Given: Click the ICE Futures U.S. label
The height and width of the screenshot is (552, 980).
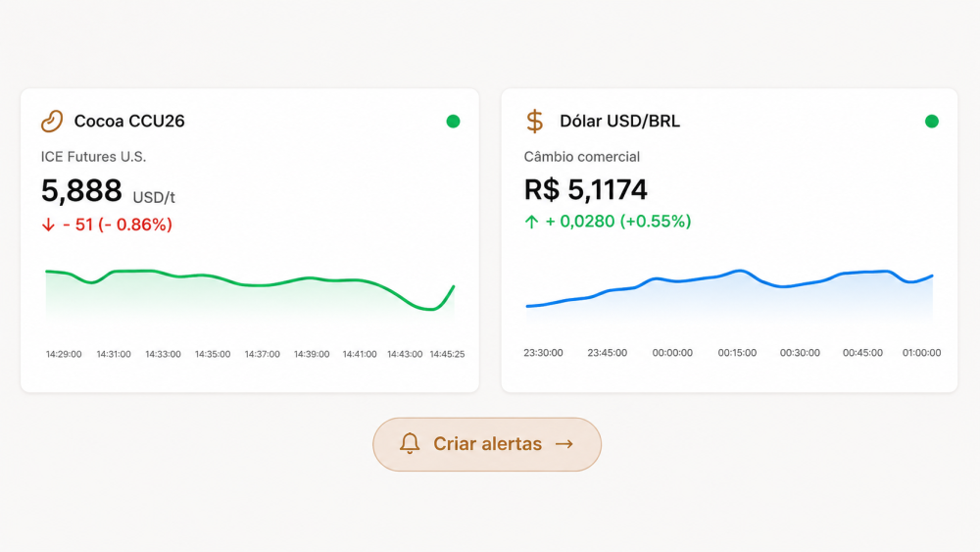Looking at the screenshot, I should pyautogui.click(x=94, y=157).
